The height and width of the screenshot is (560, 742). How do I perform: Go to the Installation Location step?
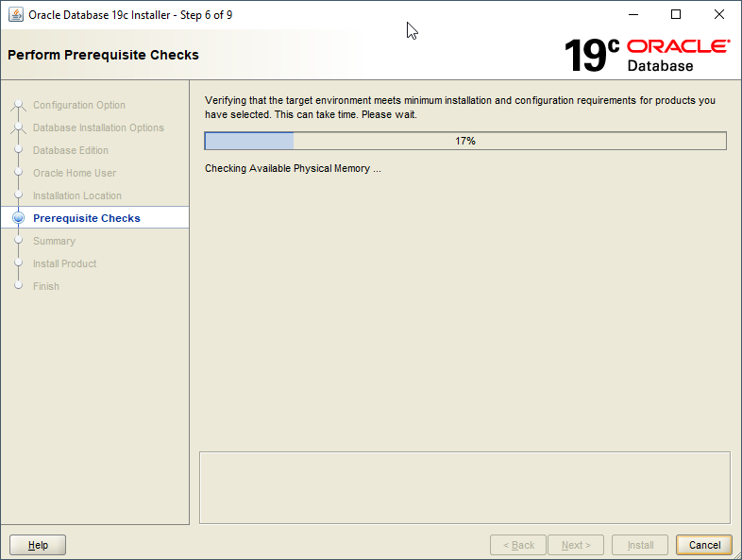coord(77,195)
